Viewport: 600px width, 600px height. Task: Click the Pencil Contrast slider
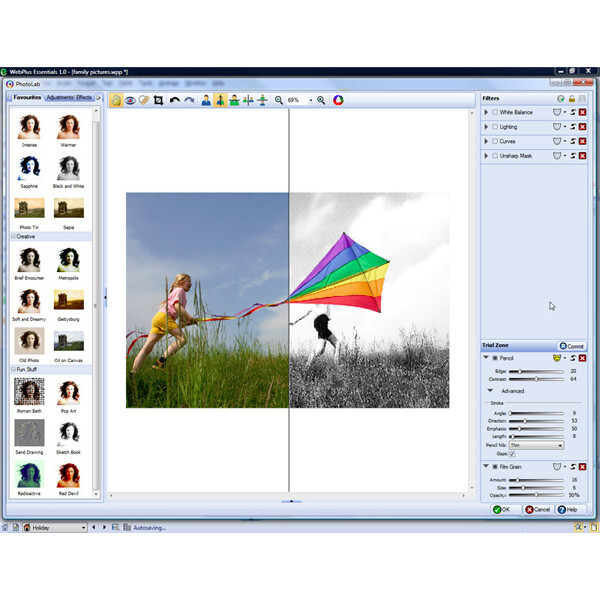tap(536, 379)
